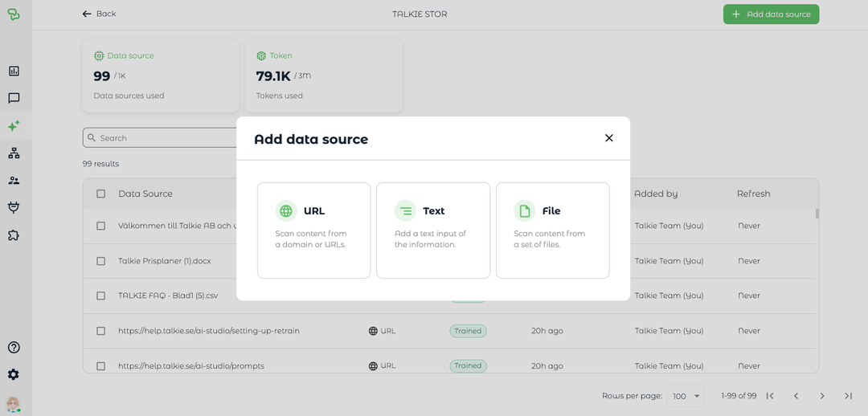Click the 99 results count text
This screenshot has width=868, height=416.
(x=100, y=164)
